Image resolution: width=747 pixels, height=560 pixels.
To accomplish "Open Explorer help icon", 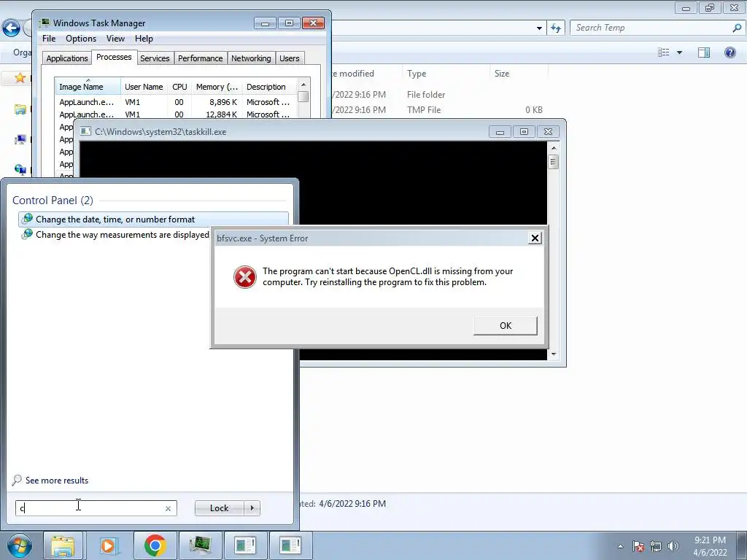I will coord(729,52).
